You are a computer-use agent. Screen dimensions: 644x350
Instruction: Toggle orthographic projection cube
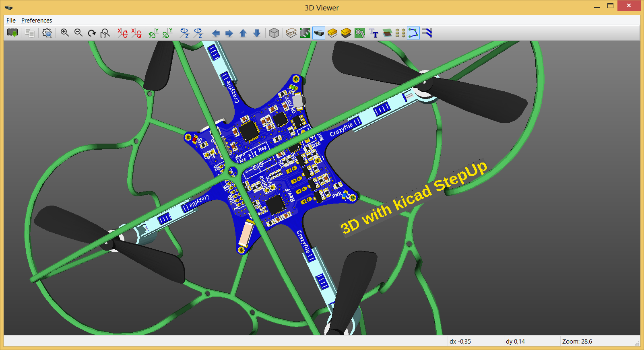tap(274, 33)
